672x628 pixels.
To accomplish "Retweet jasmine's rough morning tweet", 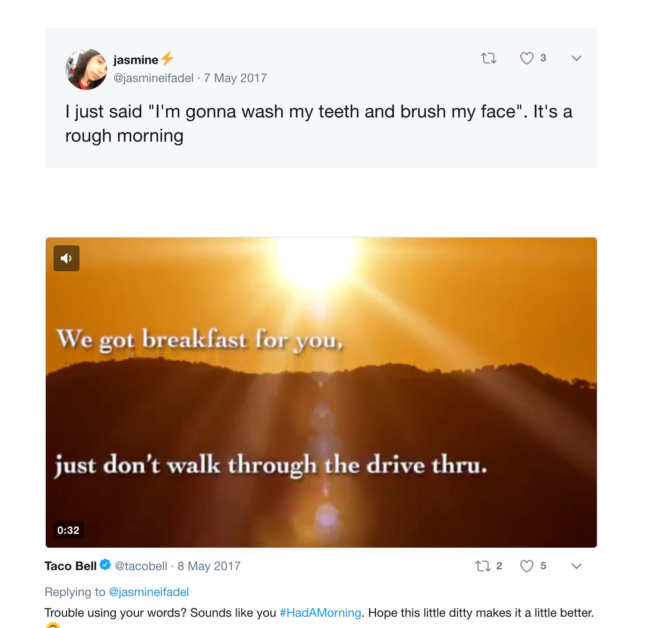I will point(488,58).
